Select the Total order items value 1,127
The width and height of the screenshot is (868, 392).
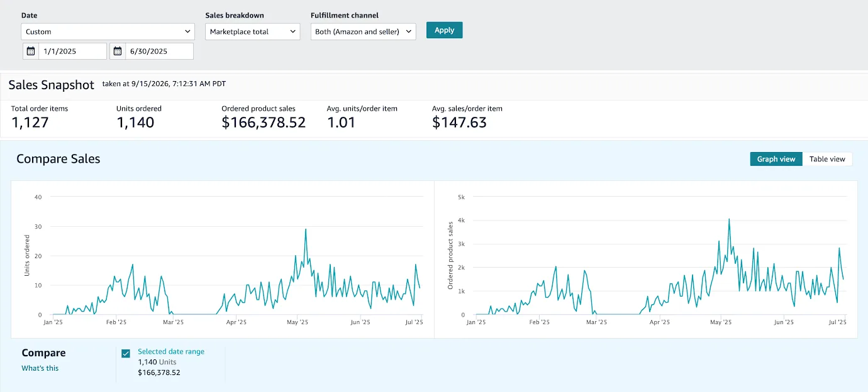tap(30, 122)
